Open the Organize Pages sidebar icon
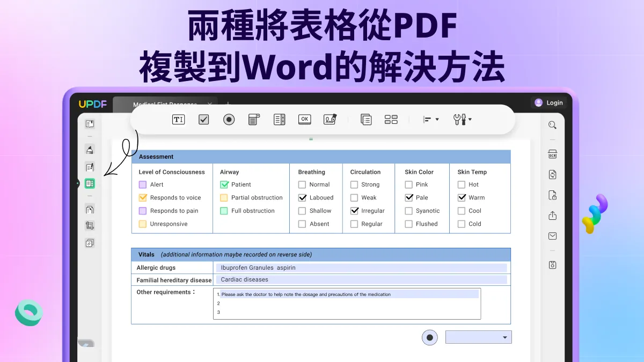Viewport: 644px width, 362px height. pyautogui.click(x=90, y=210)
